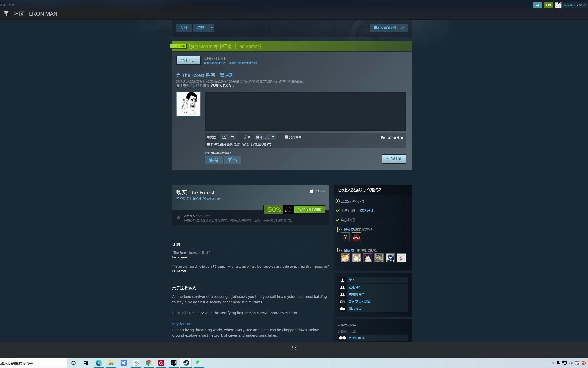This screenshot has height=368, width=588.
Task: Click the Iron Man profile avatar
Action: coord(558,5)
